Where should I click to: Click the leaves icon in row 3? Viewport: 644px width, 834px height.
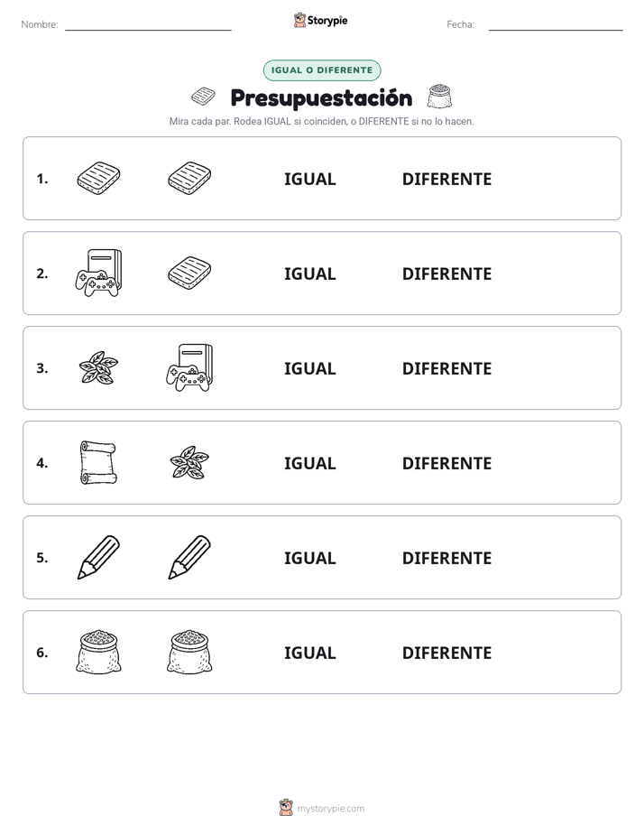point(98,367)
